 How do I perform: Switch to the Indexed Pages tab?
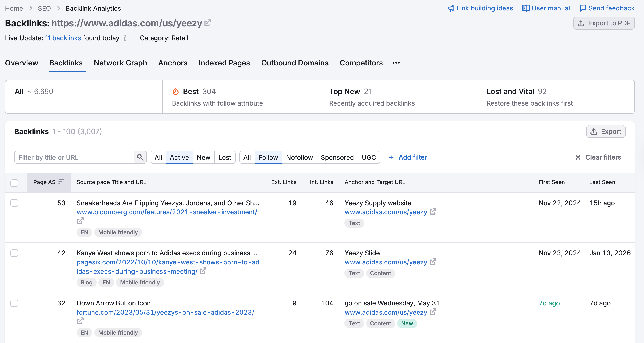(x=224, y=63)
